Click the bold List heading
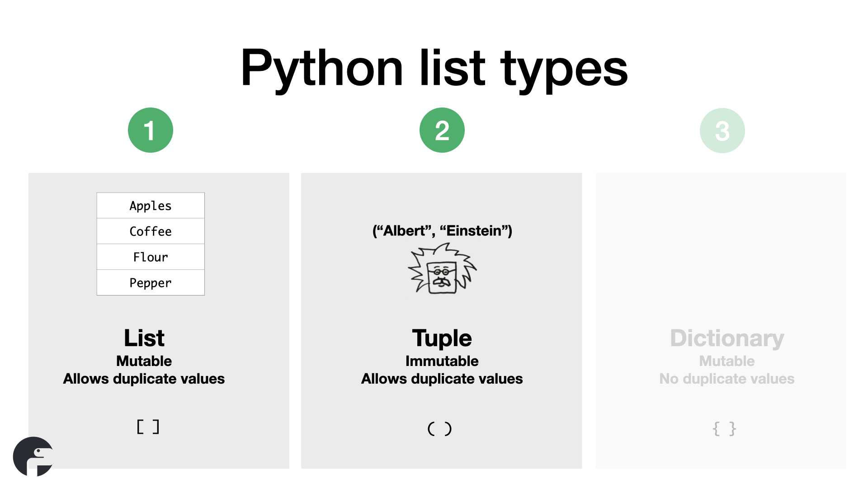Image resolution: width=868 pixels, height=488 pixels. click(144, 338)
